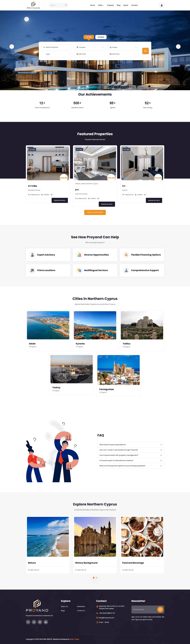This screenshot has width=190, height=644.
Task: Click the newsletter Email Address field
Action: pyautogui.click(x=144, y=610)
